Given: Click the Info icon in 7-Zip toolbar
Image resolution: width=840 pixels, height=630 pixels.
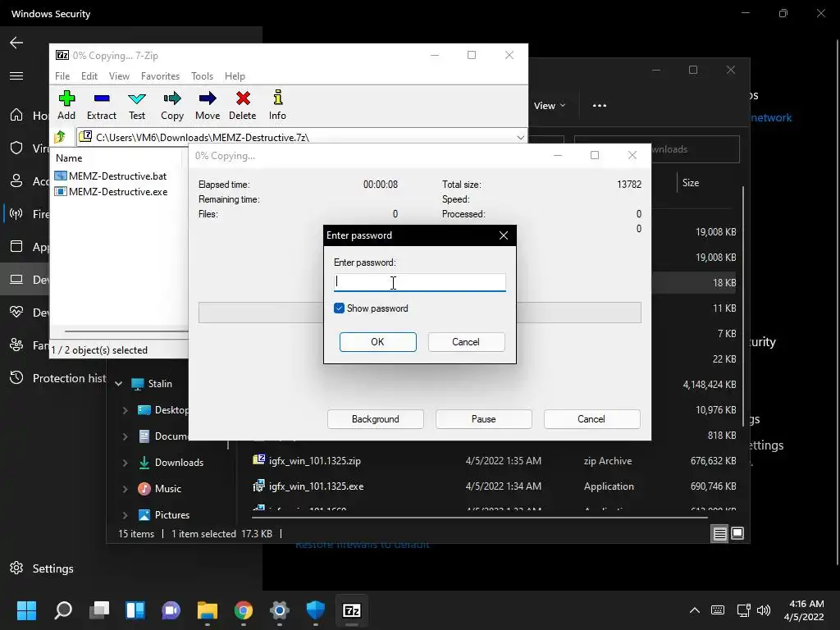Looking at the screenshot, I should 277,98.
